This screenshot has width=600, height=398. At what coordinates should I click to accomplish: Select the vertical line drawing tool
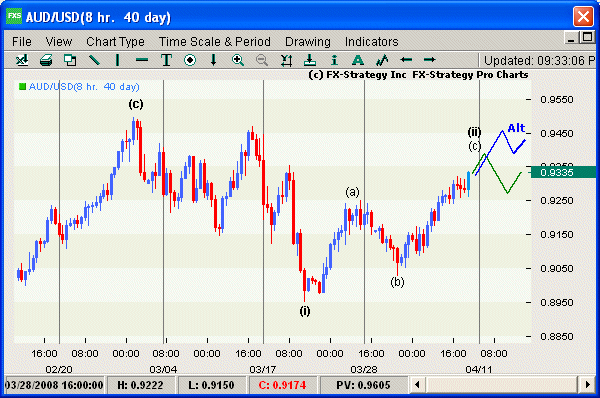[117, 60]
